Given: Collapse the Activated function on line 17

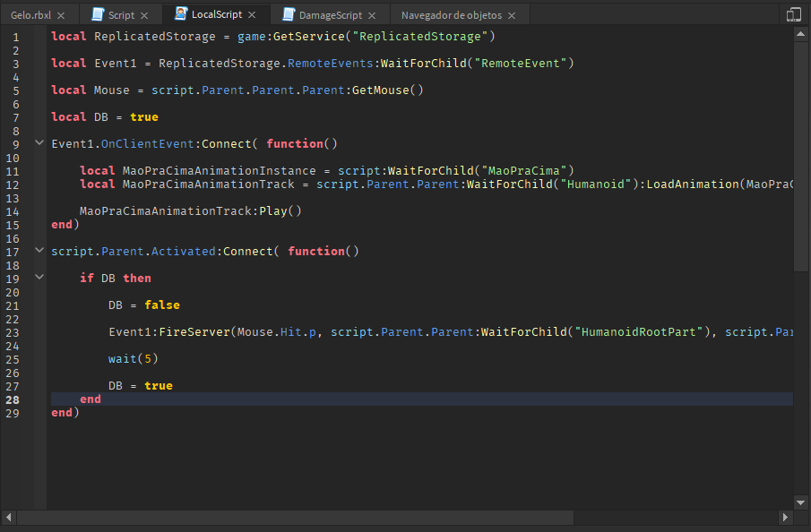Looking at the screenshot, I should [39, 250].
